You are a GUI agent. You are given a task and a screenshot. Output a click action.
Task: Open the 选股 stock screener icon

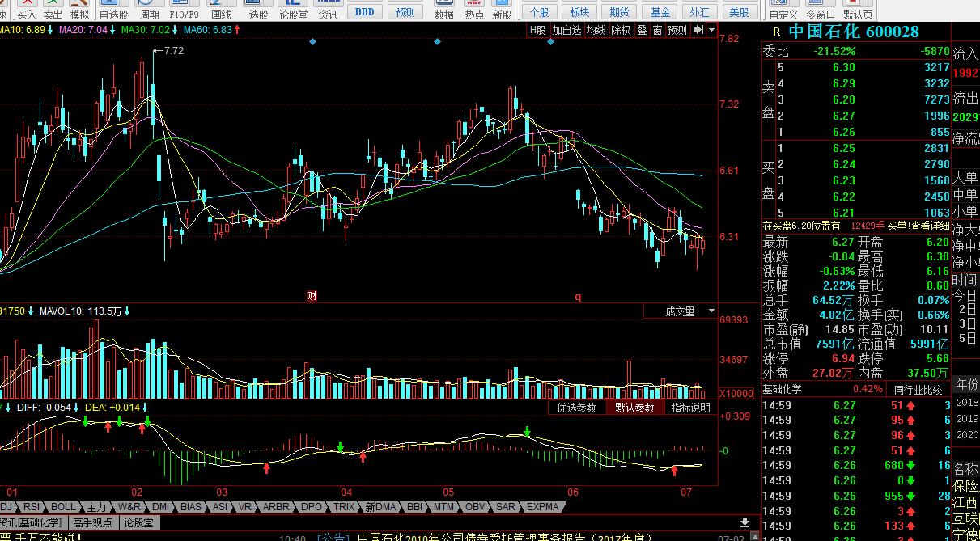click(258, 10)
